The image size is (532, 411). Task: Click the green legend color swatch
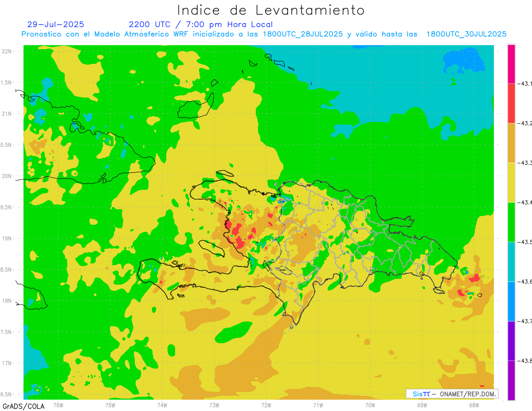tap(511, 222)
